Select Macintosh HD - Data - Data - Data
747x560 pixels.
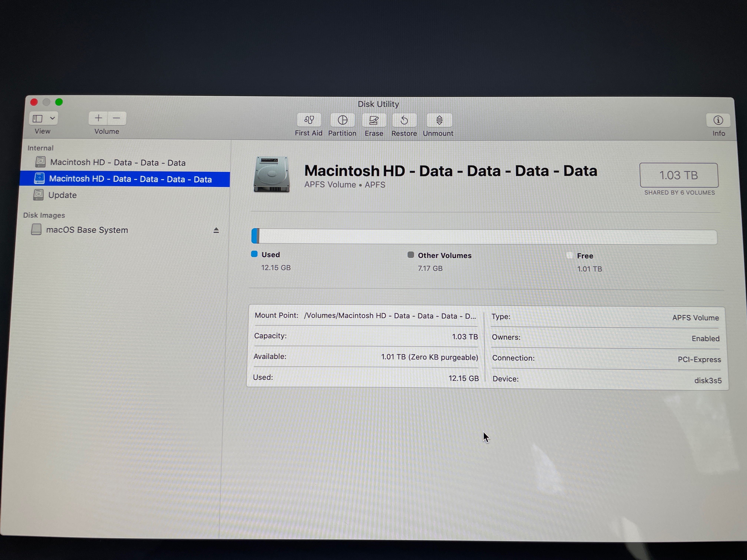[117, 163]
